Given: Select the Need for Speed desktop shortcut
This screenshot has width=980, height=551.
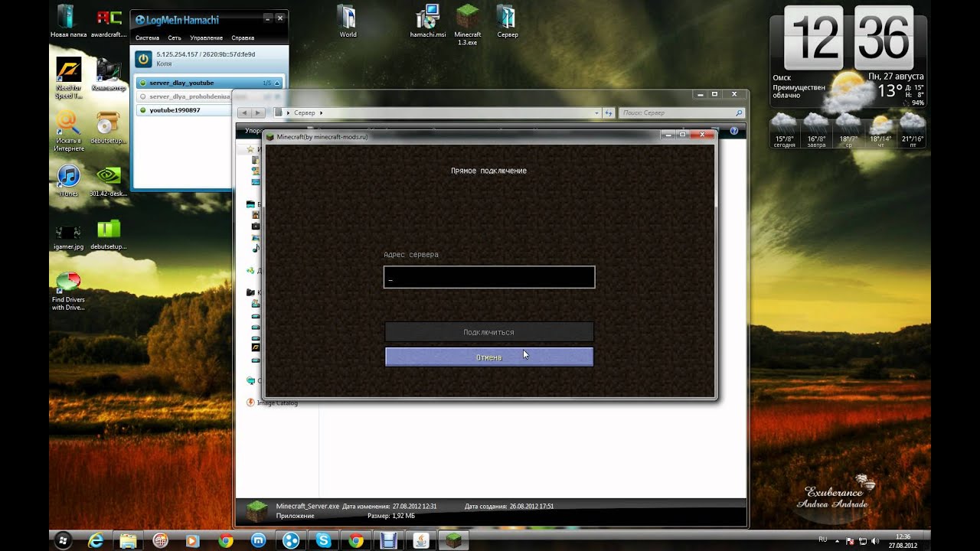Looking at the screenshot, I should (68, 77).
